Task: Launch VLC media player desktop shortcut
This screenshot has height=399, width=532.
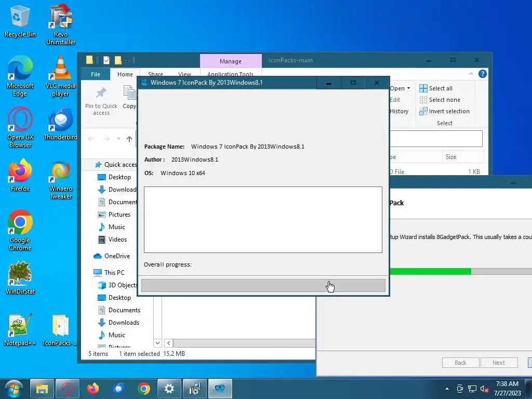Action: [61, 76]
